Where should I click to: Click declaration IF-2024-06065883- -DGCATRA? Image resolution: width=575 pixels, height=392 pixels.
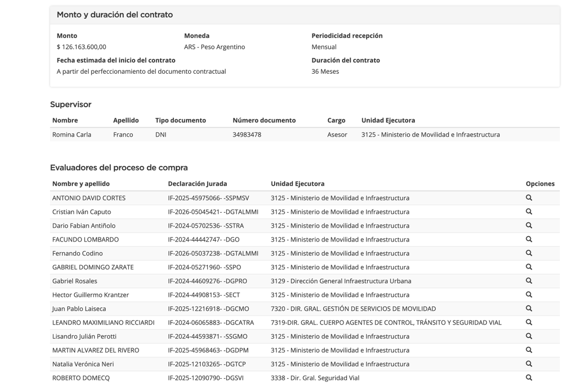point(211,323)
